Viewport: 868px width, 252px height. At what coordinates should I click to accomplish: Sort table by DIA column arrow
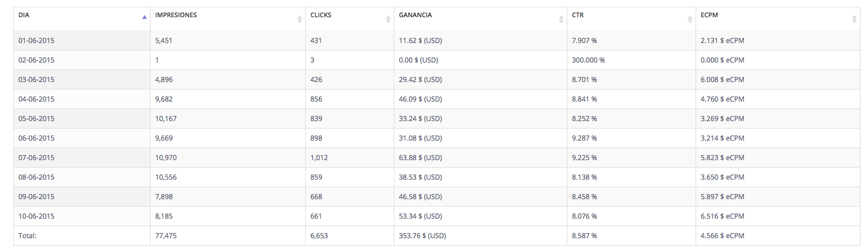(x=144, y=17)
